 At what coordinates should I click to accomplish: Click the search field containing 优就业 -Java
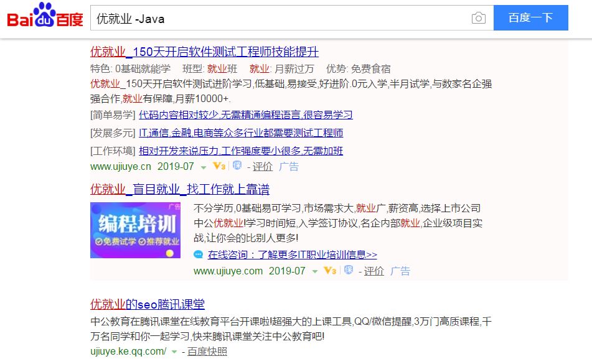280,18
